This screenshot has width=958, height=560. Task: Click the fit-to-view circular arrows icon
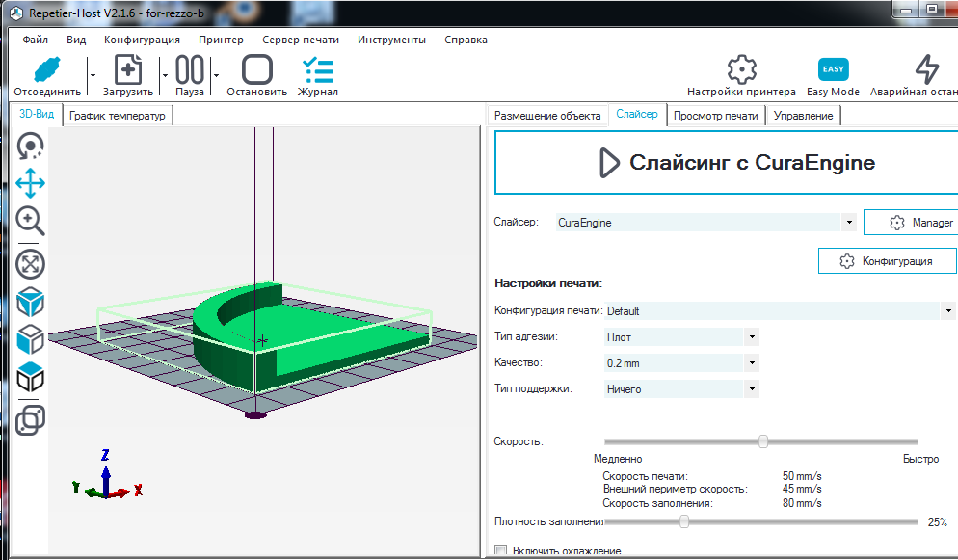pos(30,264)
